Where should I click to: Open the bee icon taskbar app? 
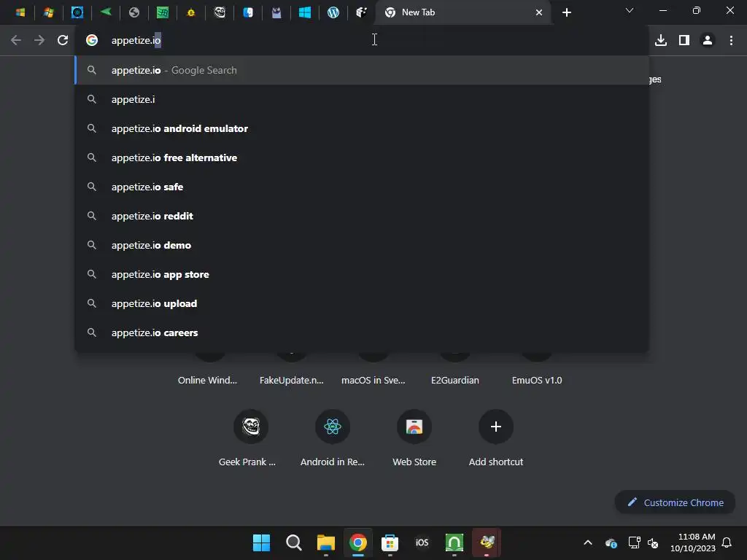point(487,542)
